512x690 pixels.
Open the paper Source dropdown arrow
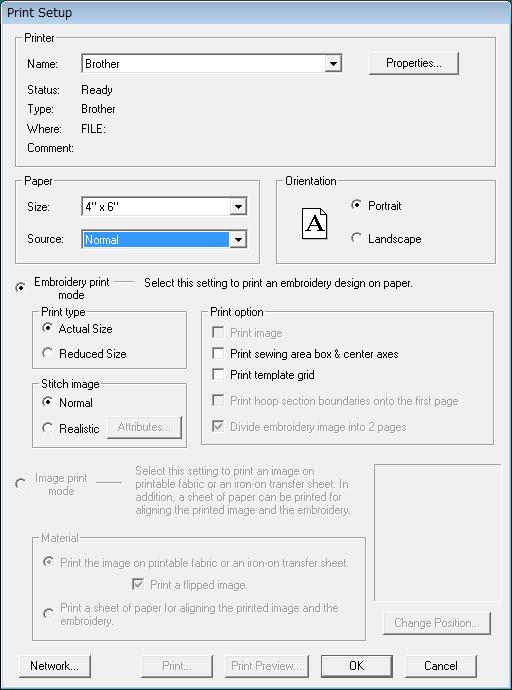(238, 240)
